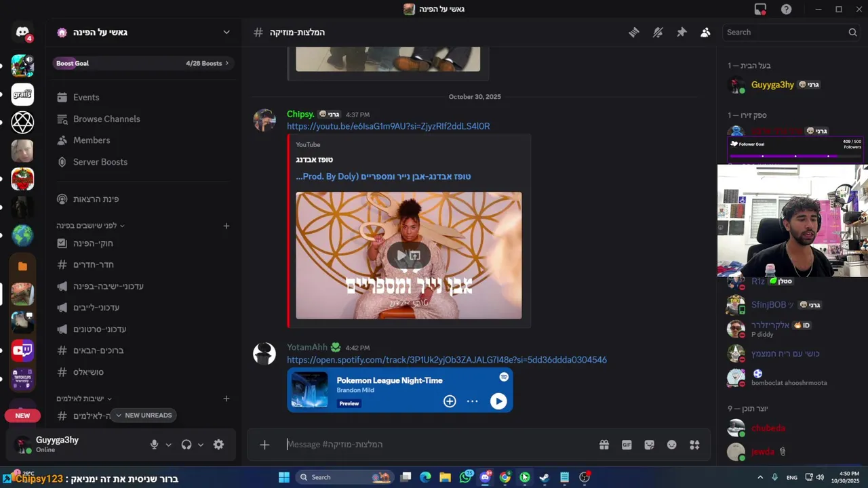The width and height of the screenshot is (868, 488).
Task: Jump to NEW UNREADS
Action: [x=143, y=415]
